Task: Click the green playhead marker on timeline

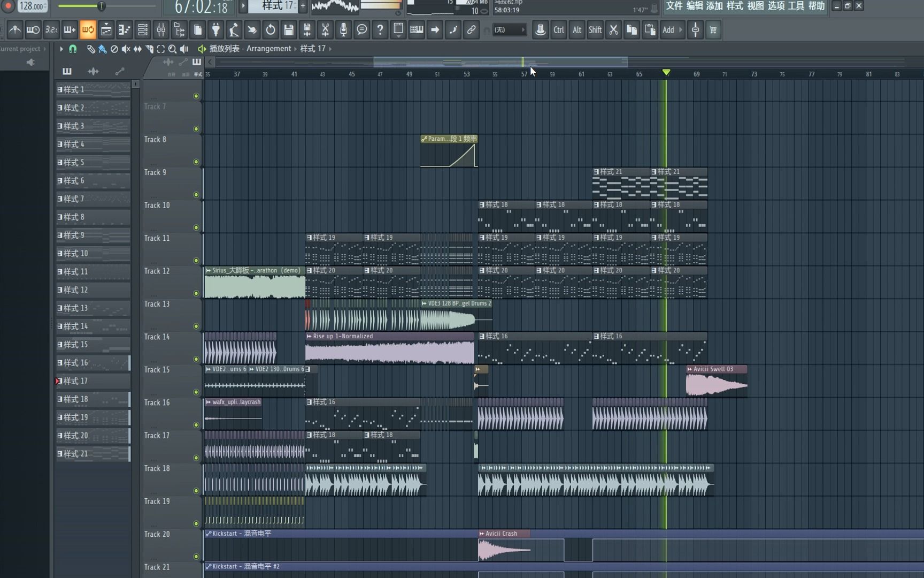Action: (x=666, y=72)
